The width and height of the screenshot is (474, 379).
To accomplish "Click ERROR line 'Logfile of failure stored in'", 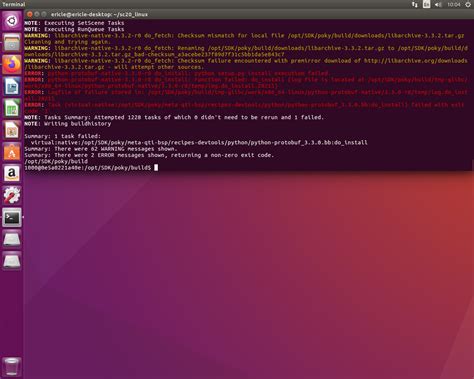I will click(246, 95).
